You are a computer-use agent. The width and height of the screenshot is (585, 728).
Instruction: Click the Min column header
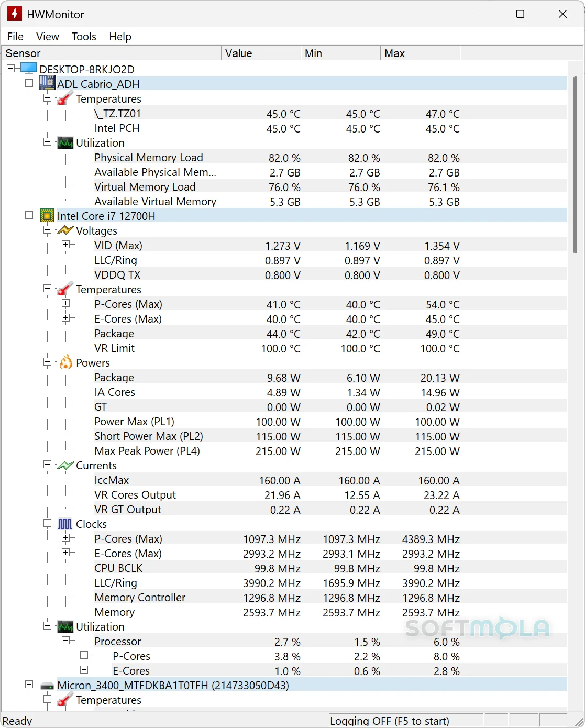click(340, 53)
